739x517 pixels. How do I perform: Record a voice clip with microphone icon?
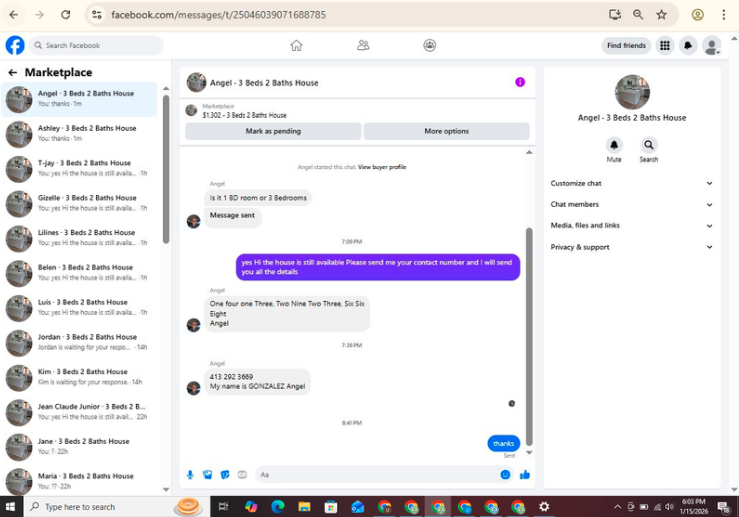click(x=190, y=475)
